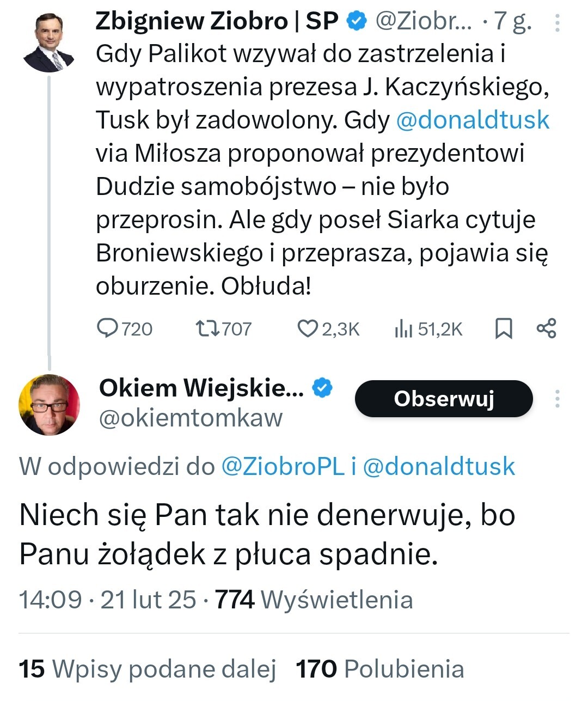Repost Ziobro's tweet via retweet icon
588x701 pixels.
[x=207, y=328]
